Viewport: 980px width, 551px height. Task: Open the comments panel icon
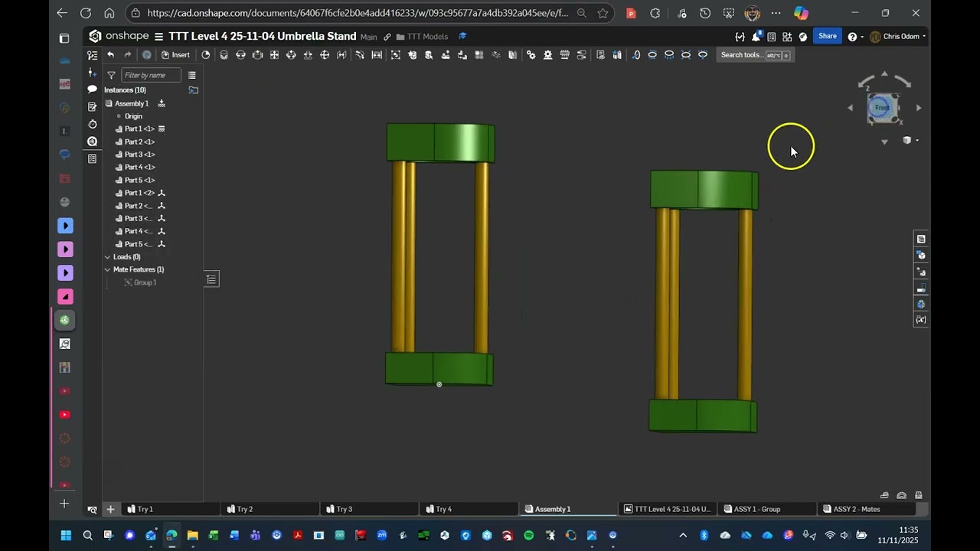click(x=93, y=89)
